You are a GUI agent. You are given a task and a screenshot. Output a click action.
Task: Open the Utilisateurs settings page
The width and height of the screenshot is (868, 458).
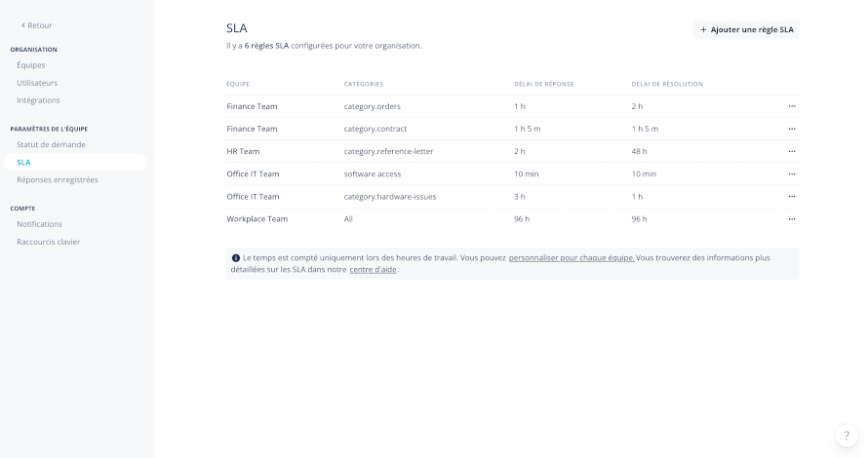tap(37, 83)
